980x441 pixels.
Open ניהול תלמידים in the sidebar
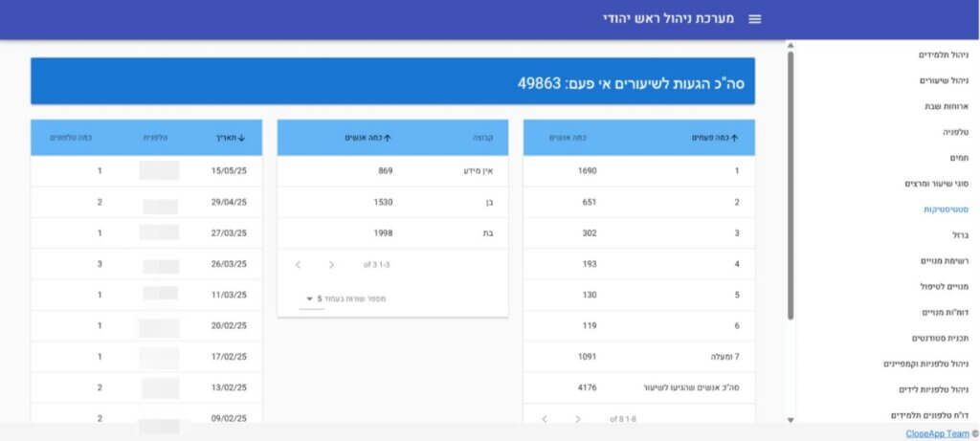click(943, 55)
